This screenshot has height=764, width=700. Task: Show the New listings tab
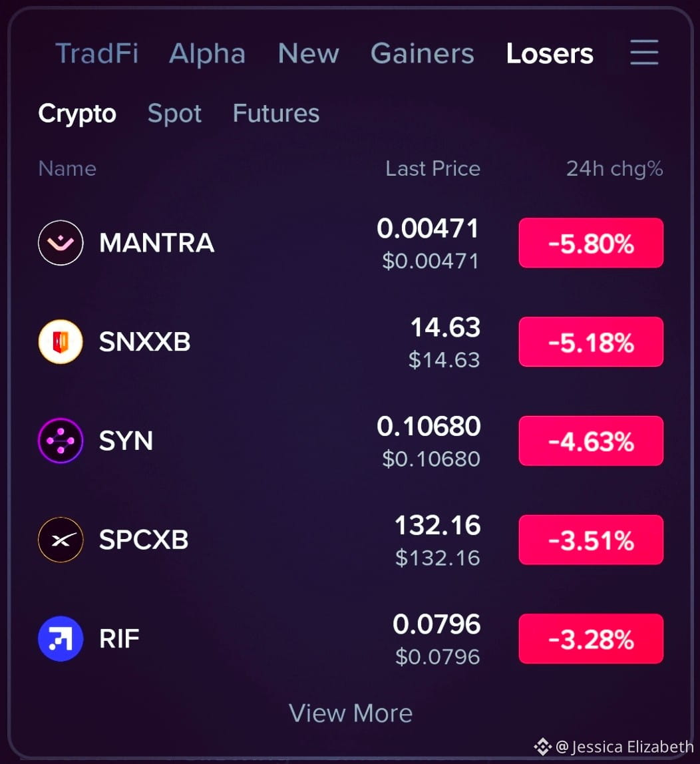click(x=308, y=53)
